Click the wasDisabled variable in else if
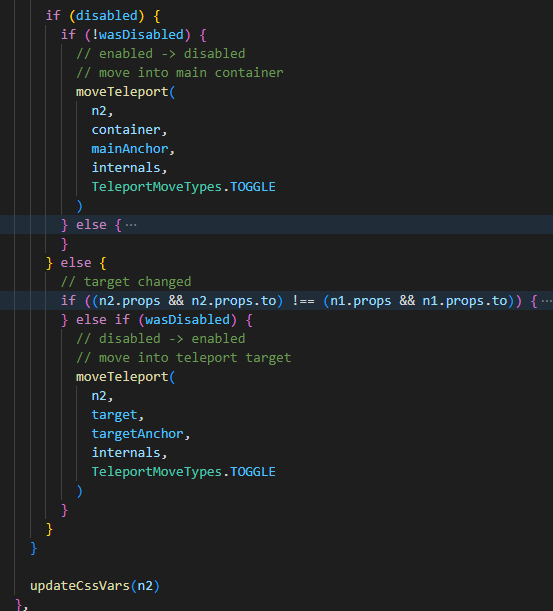Viewport: 553px width, 611px height. [187, 320]
